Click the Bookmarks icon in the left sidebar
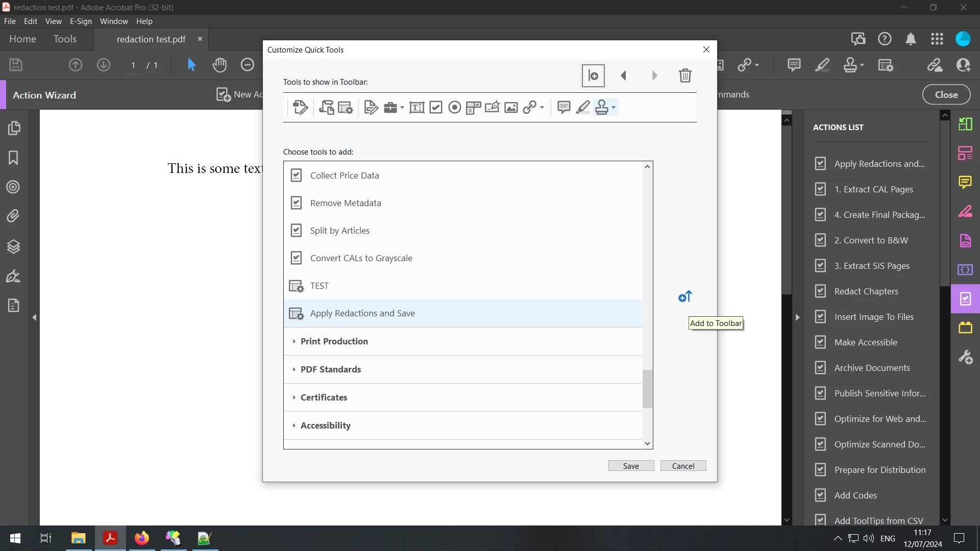 coord(13,158)
